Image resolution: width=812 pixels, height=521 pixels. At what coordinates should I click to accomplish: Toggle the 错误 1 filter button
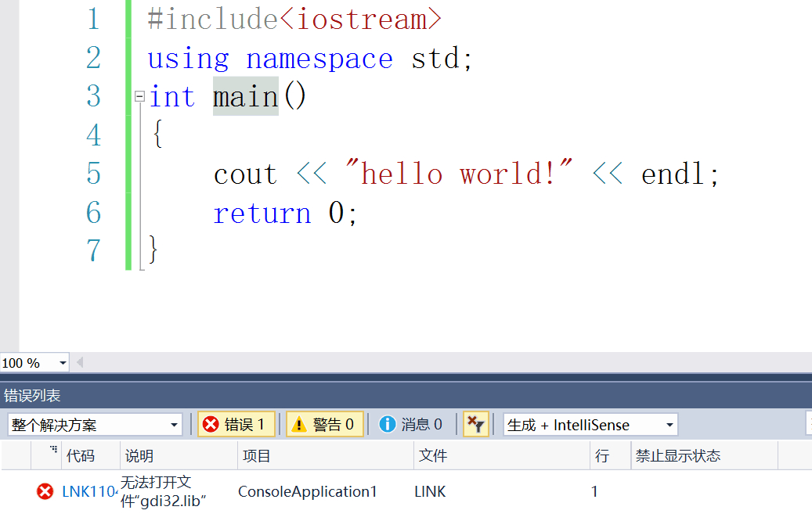pos(236,424)
